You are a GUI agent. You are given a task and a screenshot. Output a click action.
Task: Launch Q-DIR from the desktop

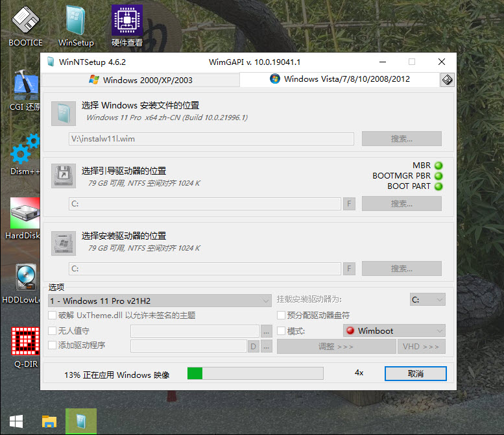tap(26, 347)
